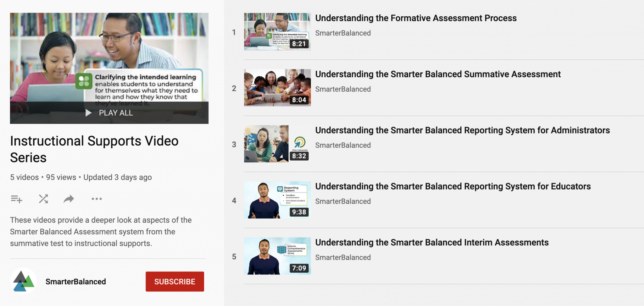The width and height of the screenshot is (644, 306).
Task: Click the SmarterBalanced channel name near Subscribe
Action: (x=76, y=281)
